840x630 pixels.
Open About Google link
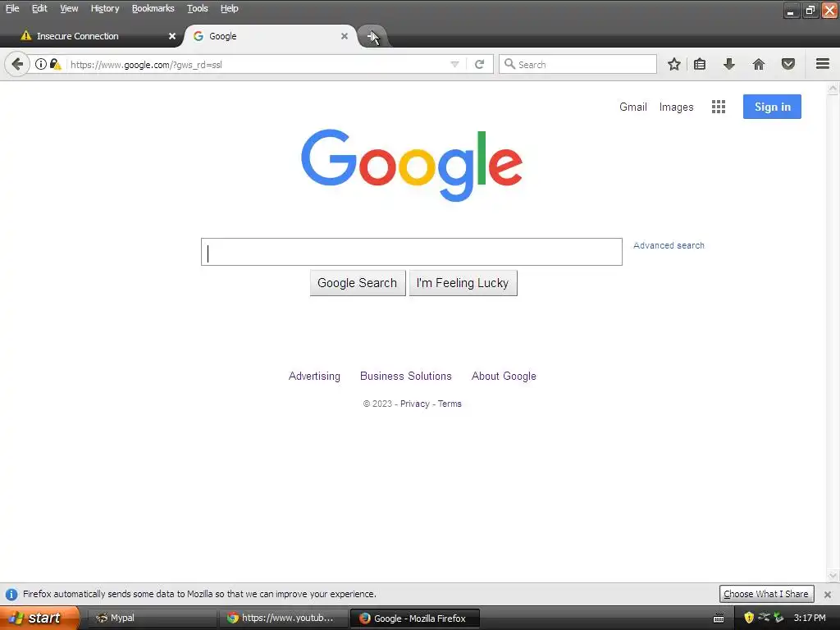(x=504, y=376)
